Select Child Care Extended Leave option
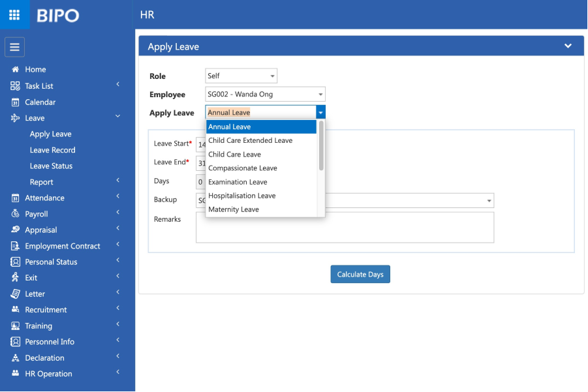Viewport: 588px width, 392px height. point(262,140)
